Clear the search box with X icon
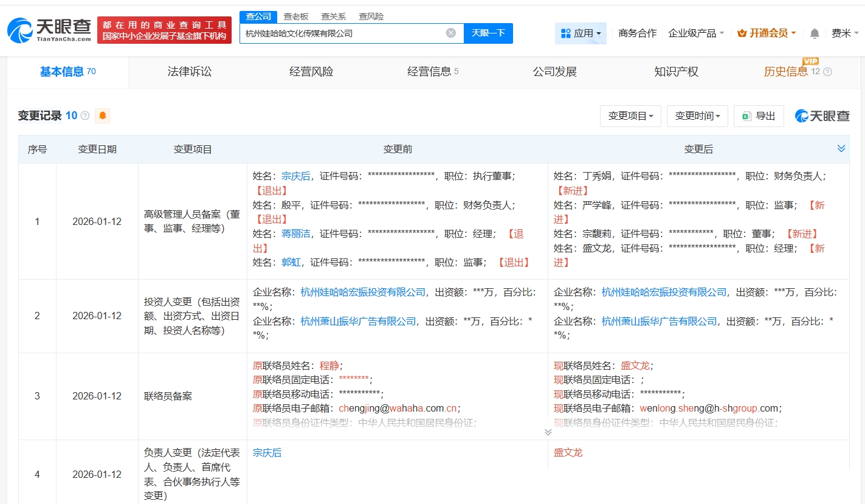This screenshot has height=504, width=865. pos(450,33)
